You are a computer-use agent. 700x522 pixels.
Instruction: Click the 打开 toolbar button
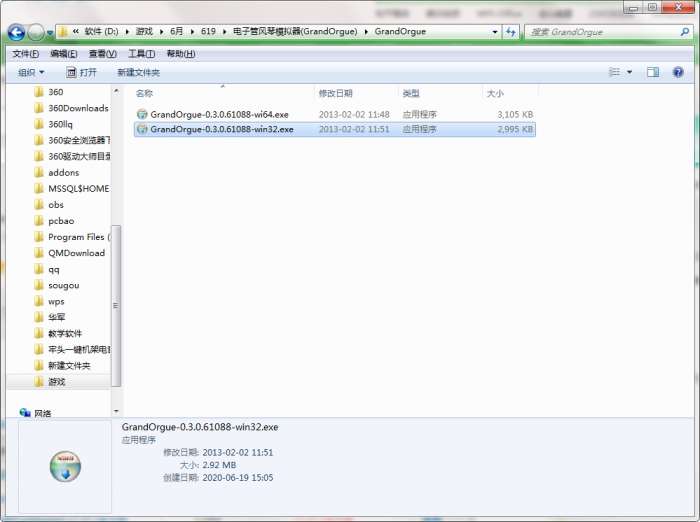[81, 72]
